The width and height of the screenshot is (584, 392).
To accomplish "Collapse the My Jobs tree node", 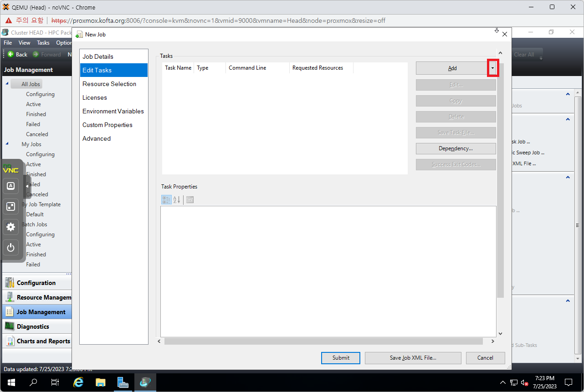I will (7, 144).
